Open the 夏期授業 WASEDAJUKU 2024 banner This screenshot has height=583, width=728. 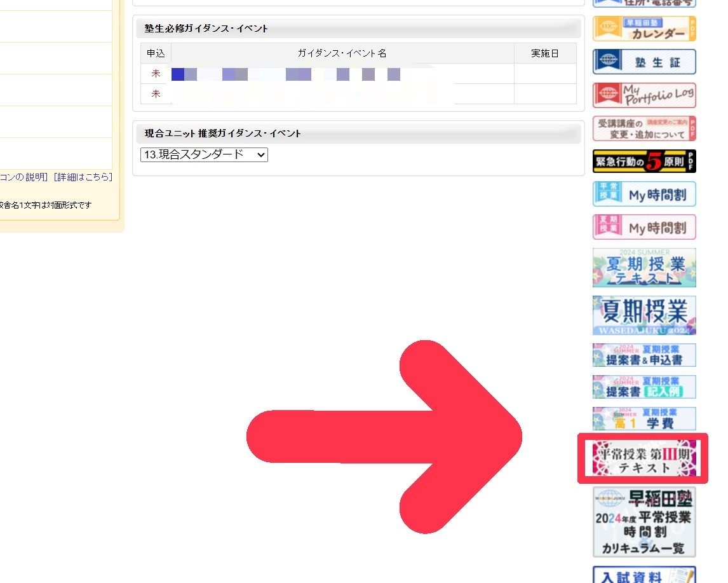644,315
